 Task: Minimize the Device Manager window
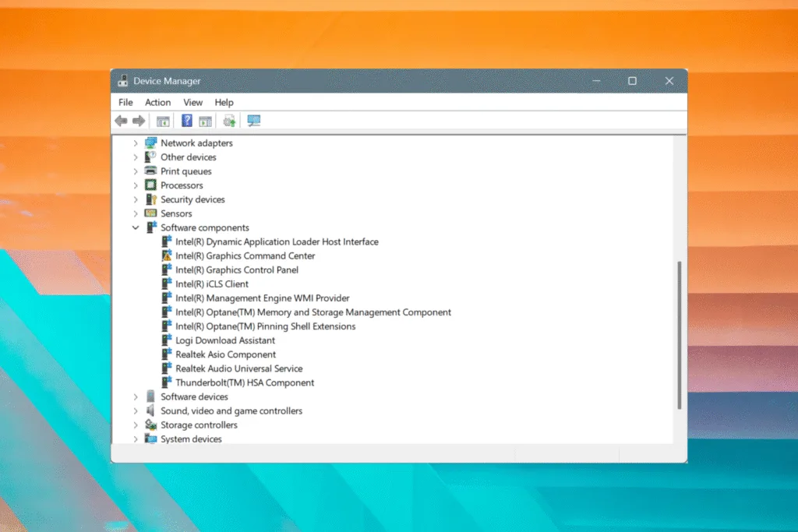[596, 81]
